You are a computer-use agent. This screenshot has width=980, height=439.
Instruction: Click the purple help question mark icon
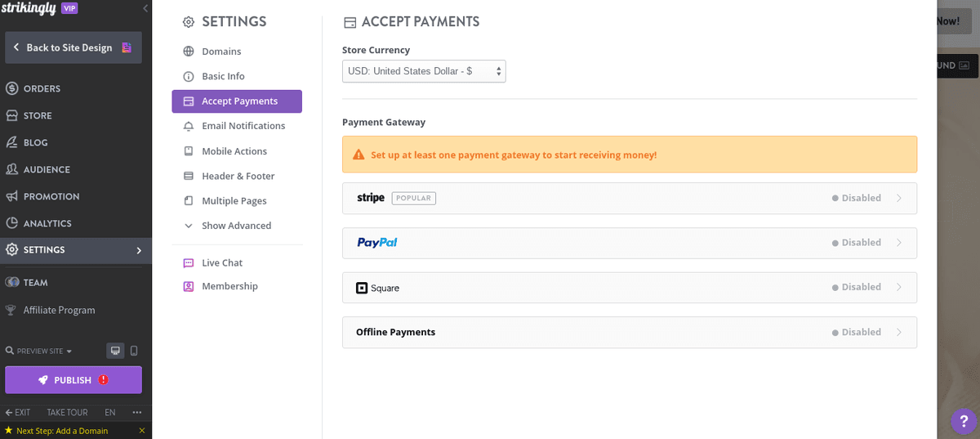point(964,421)
